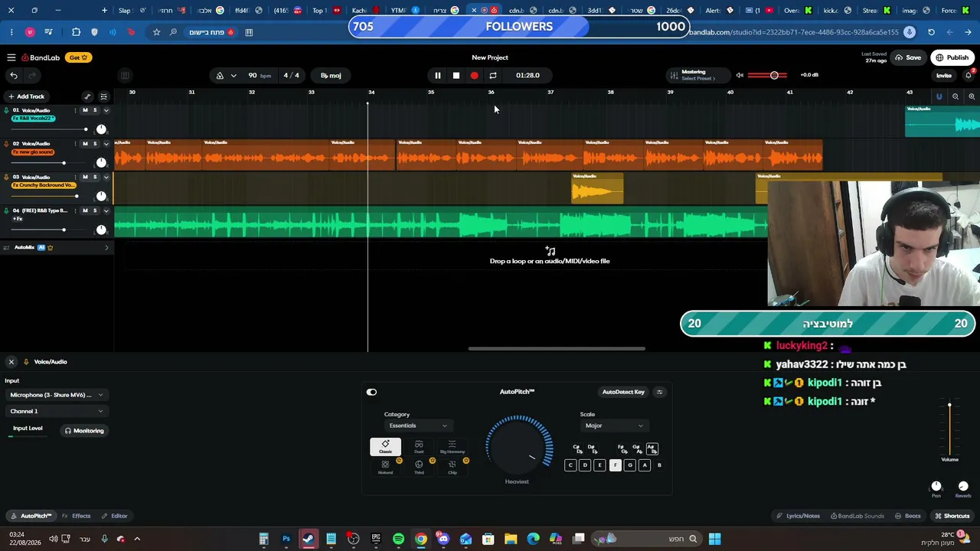Select the yellow clip on track 03
The height and width of the screenshot is (551, 980).
click(x=597, y=189)
